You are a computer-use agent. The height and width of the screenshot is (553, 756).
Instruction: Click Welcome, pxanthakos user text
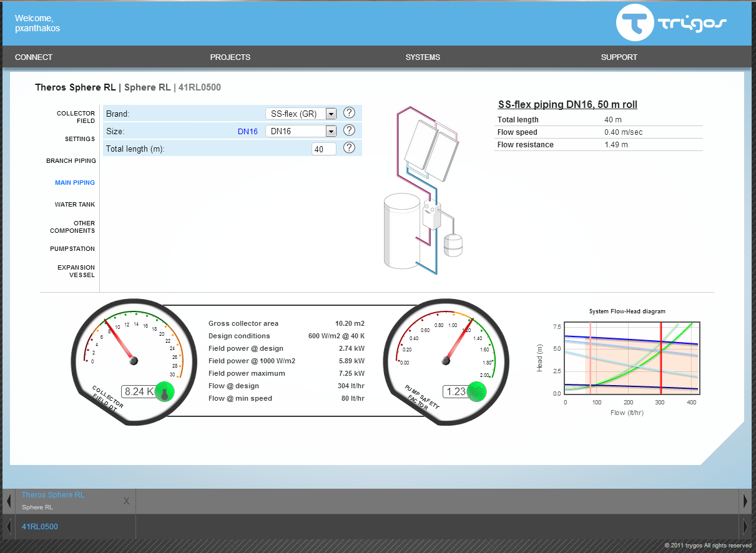tap(37, 23)
